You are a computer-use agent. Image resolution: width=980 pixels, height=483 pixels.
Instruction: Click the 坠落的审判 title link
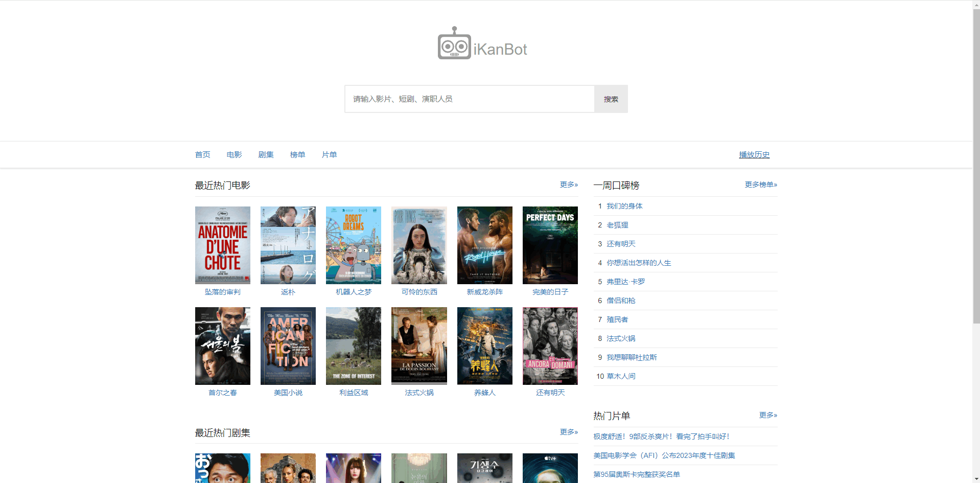pyautogui.click(x=223, y=292)
